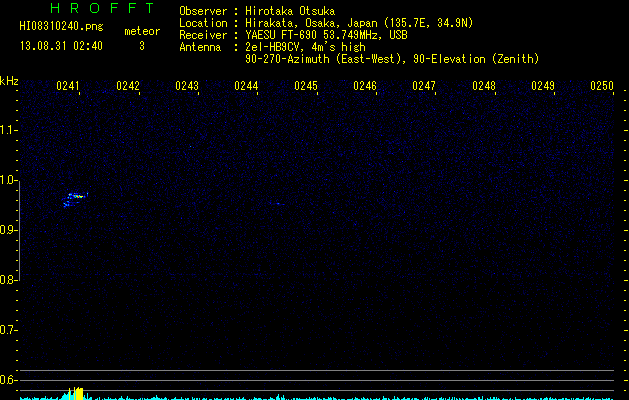Screen dimensions: 629x400
Task: Click the observer name Hirotaka Otsuka
Action: [x=290, y=11]
